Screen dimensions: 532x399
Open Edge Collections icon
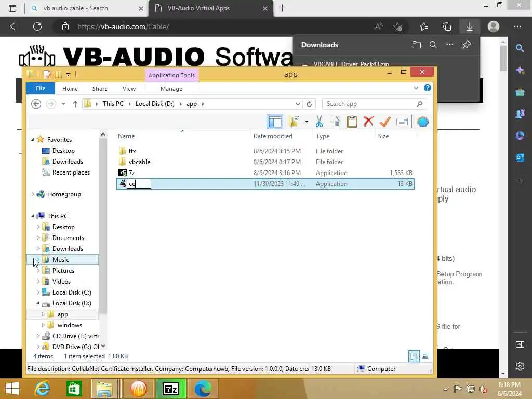click(447, 26)
